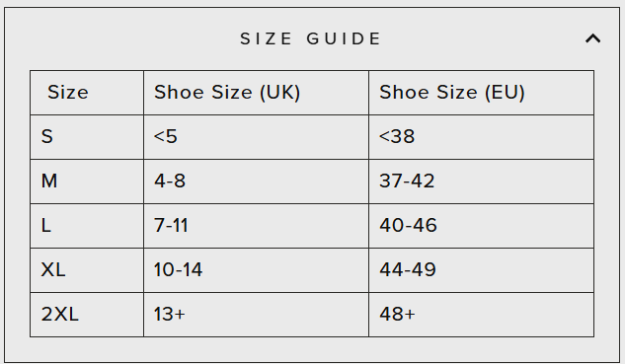This screenshot has width=625, height=364.
Task: Select the 2XL size cell
Action: pyautogui.click(x=87, y=315)
